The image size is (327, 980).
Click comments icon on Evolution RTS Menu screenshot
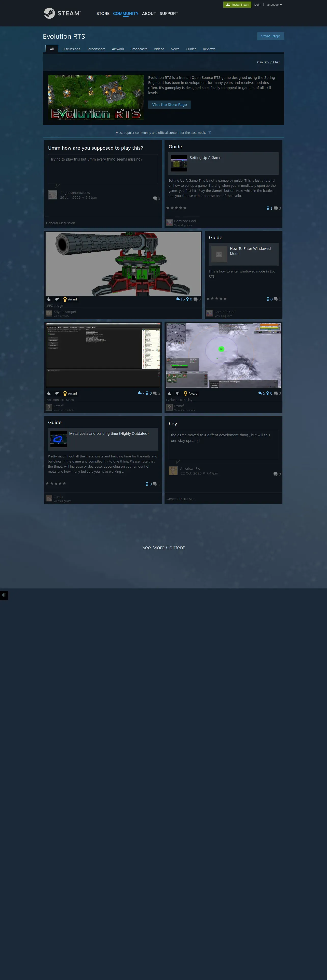point(155,393)
